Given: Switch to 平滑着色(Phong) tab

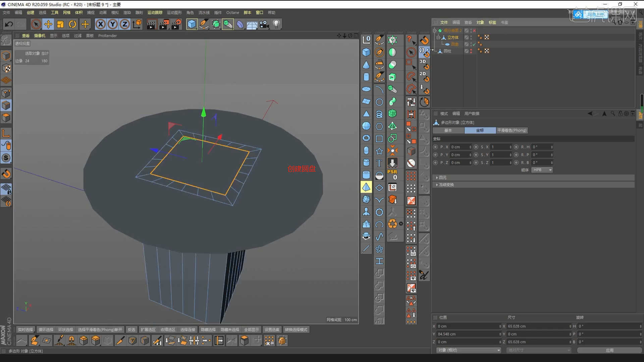Looking at the screenshot, I should click(x=512, y=130).
